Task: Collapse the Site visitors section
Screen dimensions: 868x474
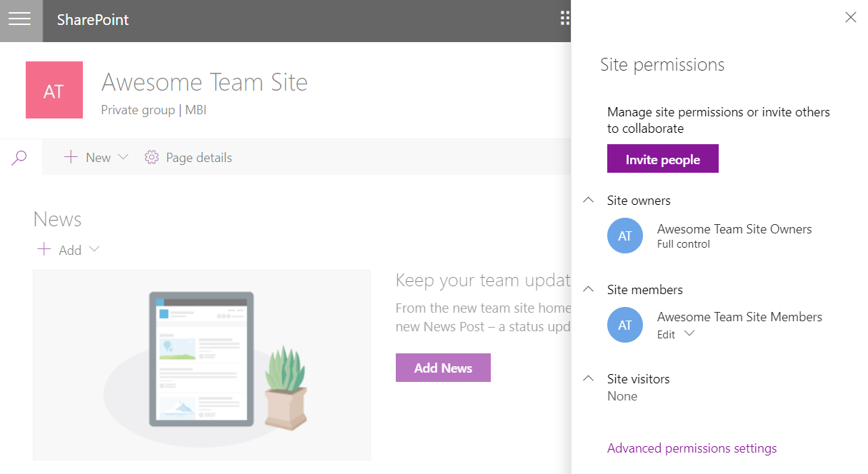Action: pos(589,378)
